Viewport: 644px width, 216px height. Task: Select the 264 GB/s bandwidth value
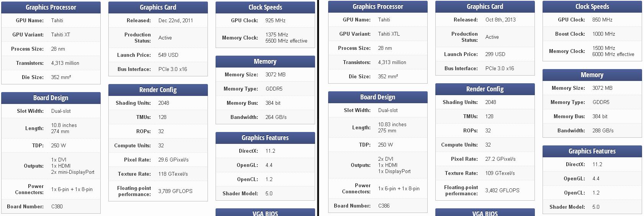276,117
